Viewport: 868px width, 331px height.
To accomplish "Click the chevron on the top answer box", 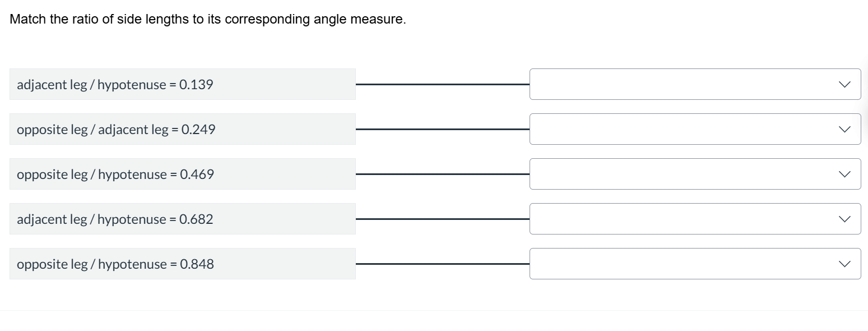I will click(x=844, y=84).
